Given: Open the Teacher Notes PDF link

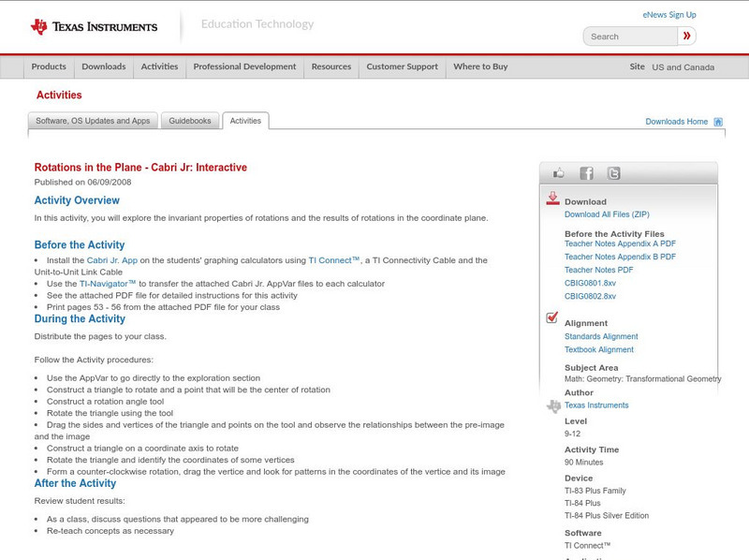Looking at the screenshot, I should (598, 270).
